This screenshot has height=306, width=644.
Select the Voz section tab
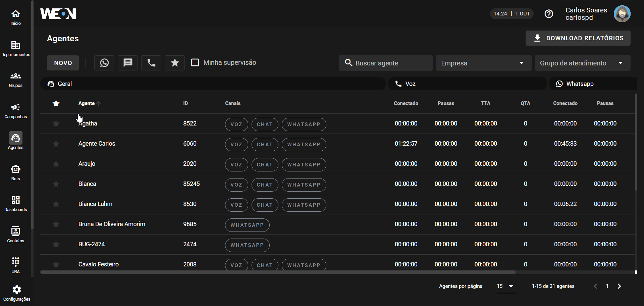(x=467, y=84)
